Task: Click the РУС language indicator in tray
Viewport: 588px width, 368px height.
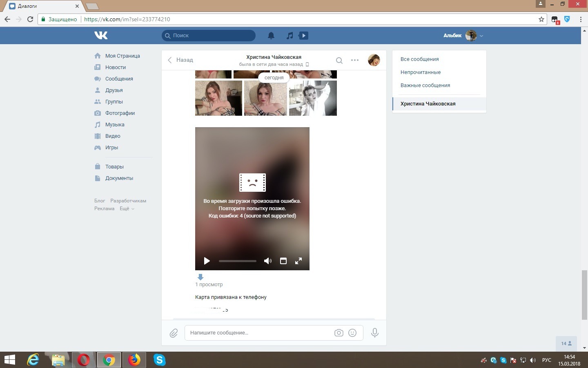Action: 546,360
